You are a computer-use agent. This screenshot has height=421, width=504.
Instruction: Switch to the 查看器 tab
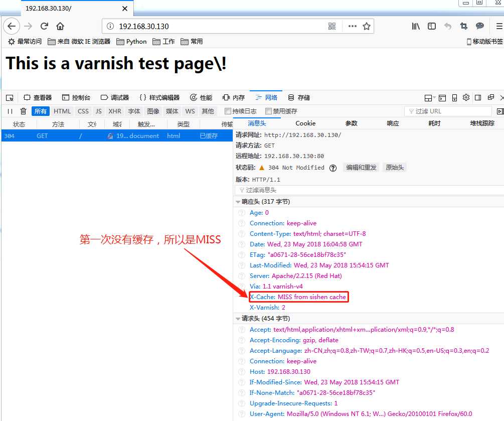(38, 98)
